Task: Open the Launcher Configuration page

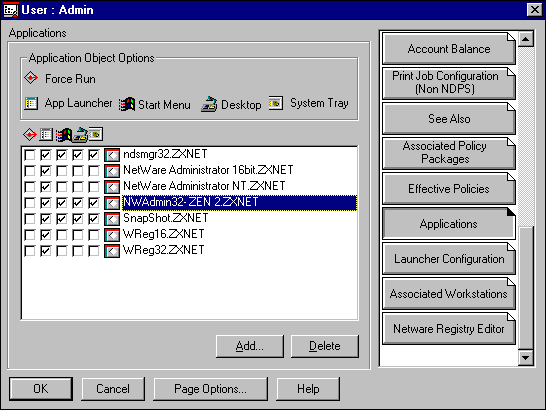Action: pyautogui.click(x=449, y=259)
